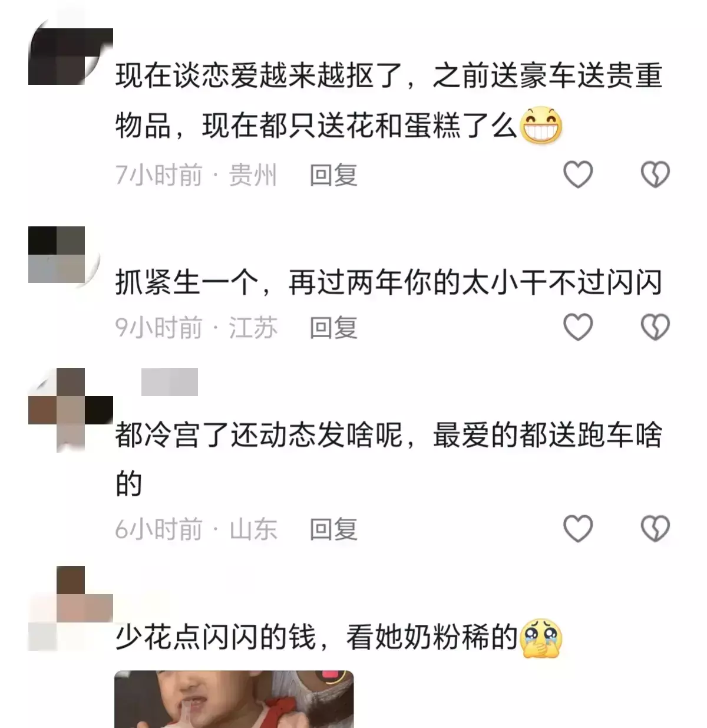707x728 pixels.
Task: Reply to the 9小时前 Jiangsu comment
Action: tap(333, 328)
